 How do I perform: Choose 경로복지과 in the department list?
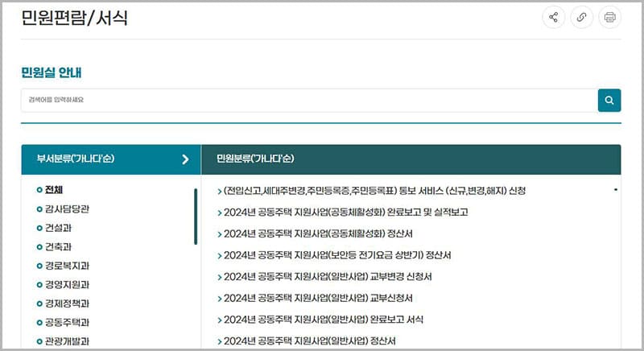(x=67, y=266)
